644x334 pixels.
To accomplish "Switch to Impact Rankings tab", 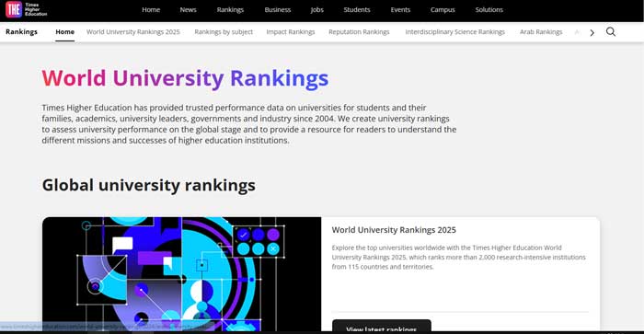I will click(291, 31).
